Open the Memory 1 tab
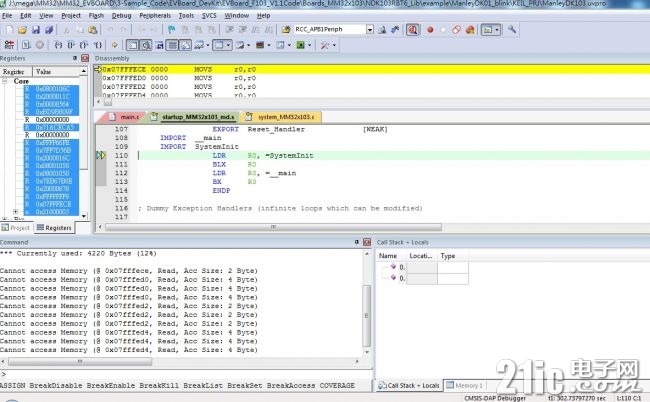The width and height of the screenshot is (650, 402). tap(464, 385)
